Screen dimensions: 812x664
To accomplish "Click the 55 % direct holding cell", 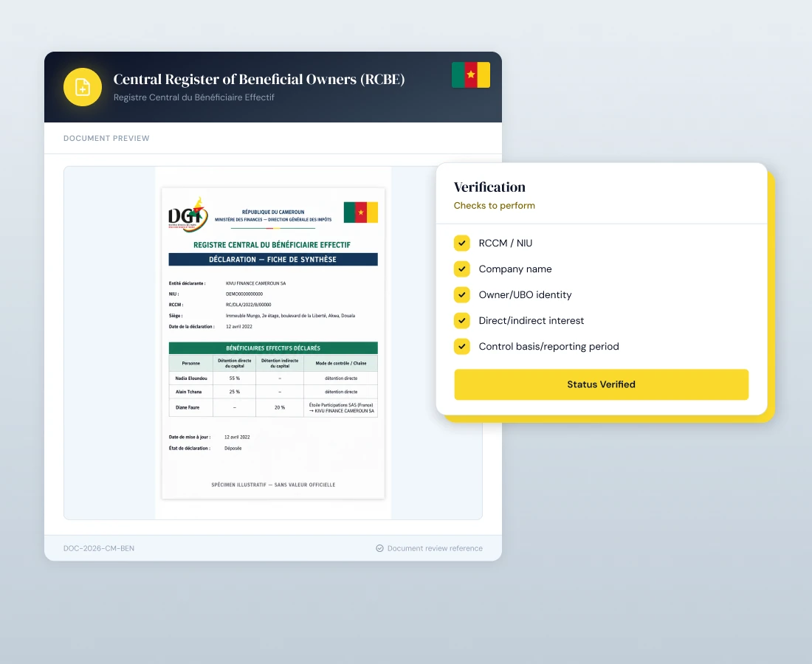I will point(235,378).
